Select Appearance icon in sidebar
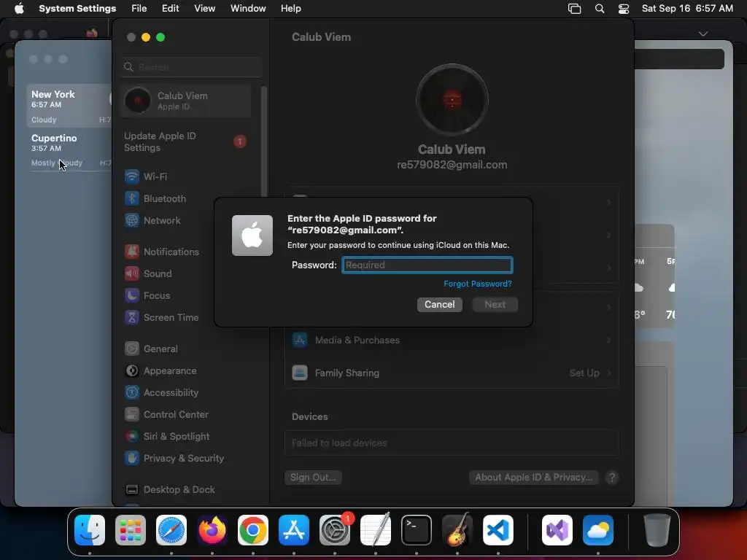747x560 pixels. click(x=132, y=370)
